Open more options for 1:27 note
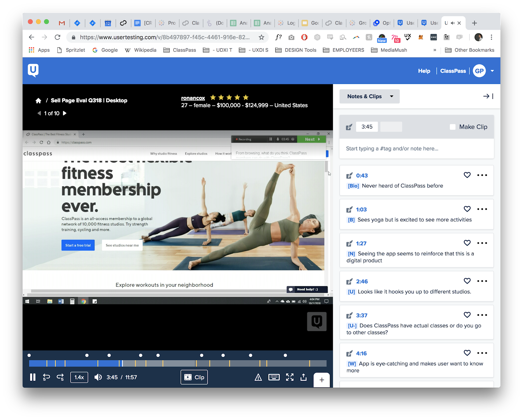The width and height of the screenshot is (523, 420). pos(482,243)
